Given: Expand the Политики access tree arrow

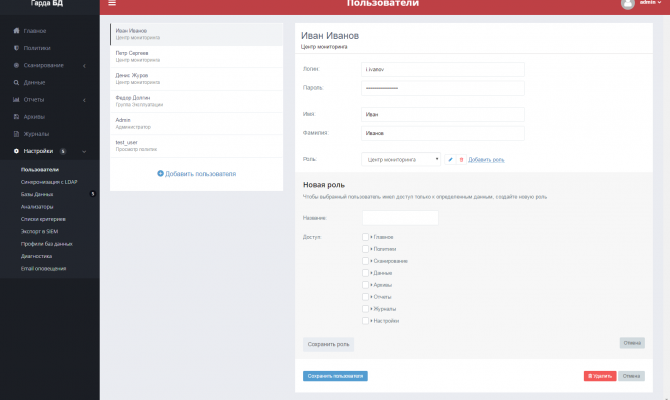Looking at the screenshot, I should pyautogui.click(x=372, y=249).
